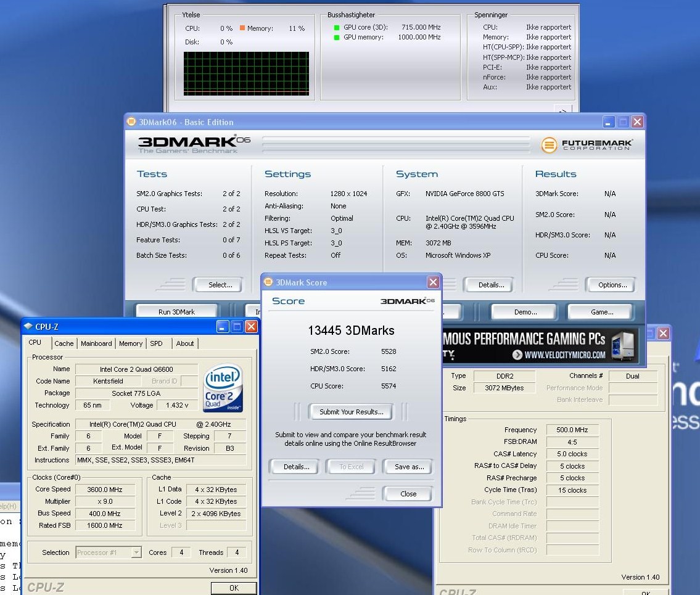Image resolution: width=700 pixels, height=595 pixels.
Task: Close the front CPU-Z window
Action: pyautogui.click(x=252, y=326)
